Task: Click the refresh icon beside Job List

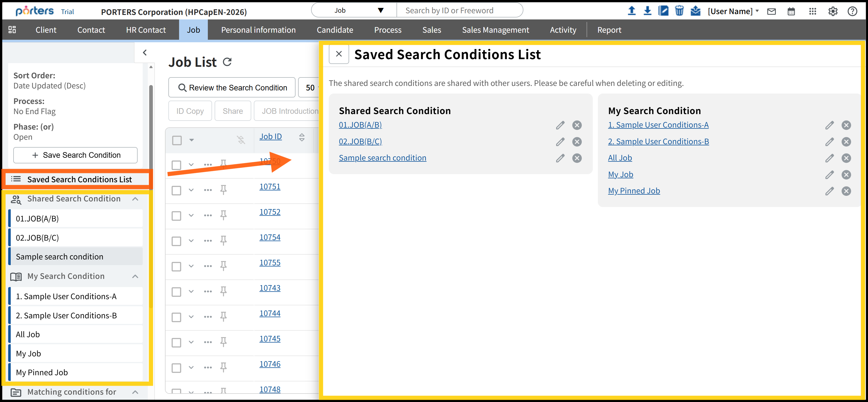Action: click(x=227, y=62)
